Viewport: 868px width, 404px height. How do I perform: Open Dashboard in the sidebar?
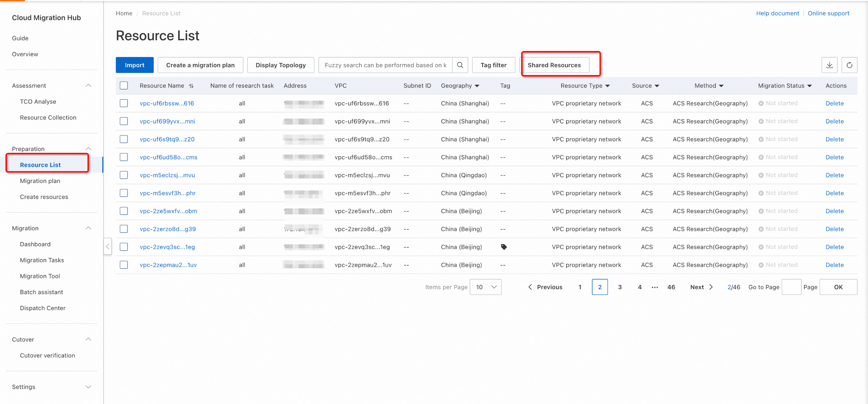coord(35,244)
